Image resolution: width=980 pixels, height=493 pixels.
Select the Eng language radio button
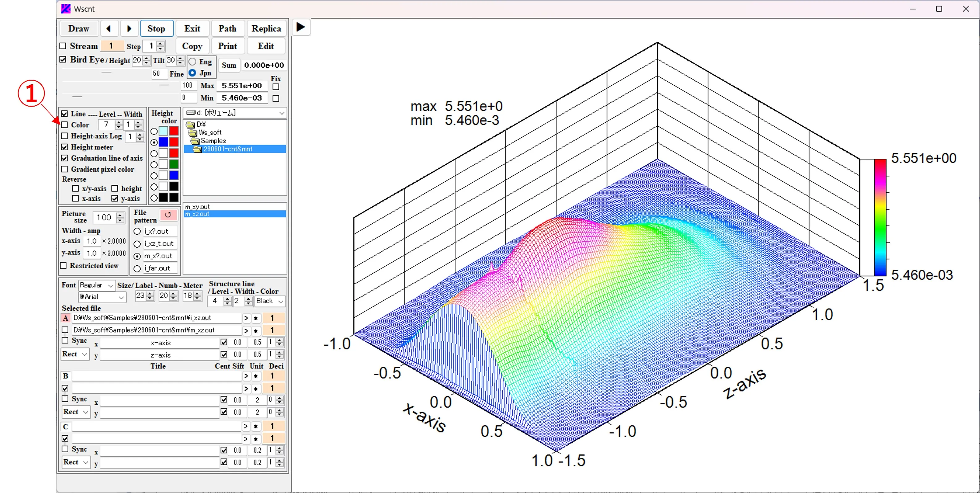pyautogui.click(x=193, y=62)
